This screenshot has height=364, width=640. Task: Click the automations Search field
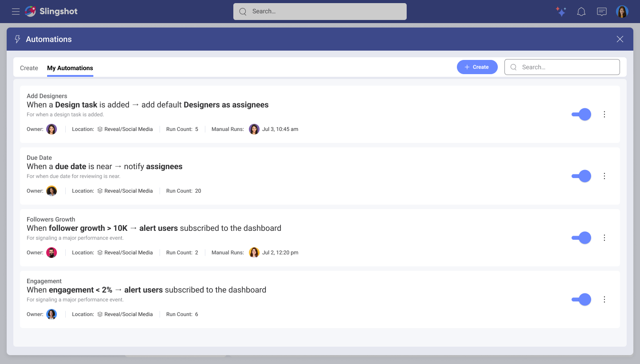[x=562, y=67]
